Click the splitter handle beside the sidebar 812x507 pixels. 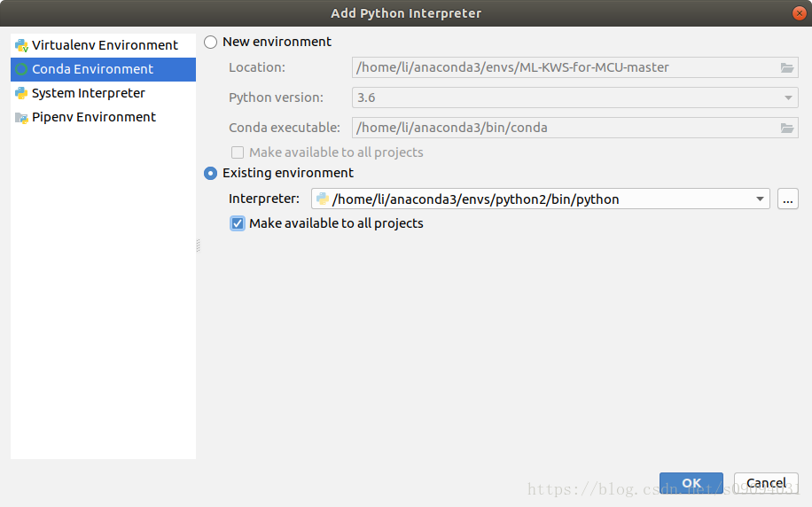[x=198, y=246]
